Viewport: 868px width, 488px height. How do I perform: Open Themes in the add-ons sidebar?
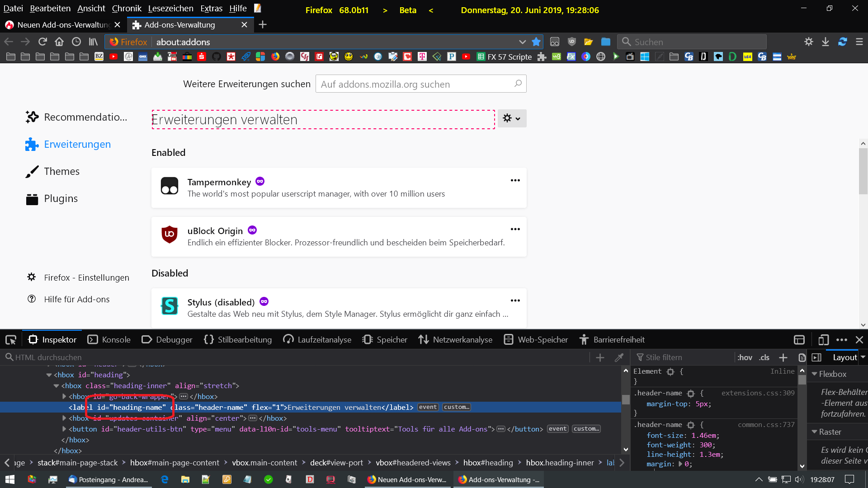[x=61, y=172]
